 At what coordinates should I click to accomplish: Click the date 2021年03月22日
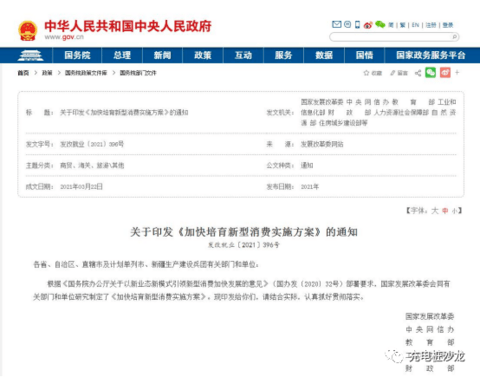81,187
